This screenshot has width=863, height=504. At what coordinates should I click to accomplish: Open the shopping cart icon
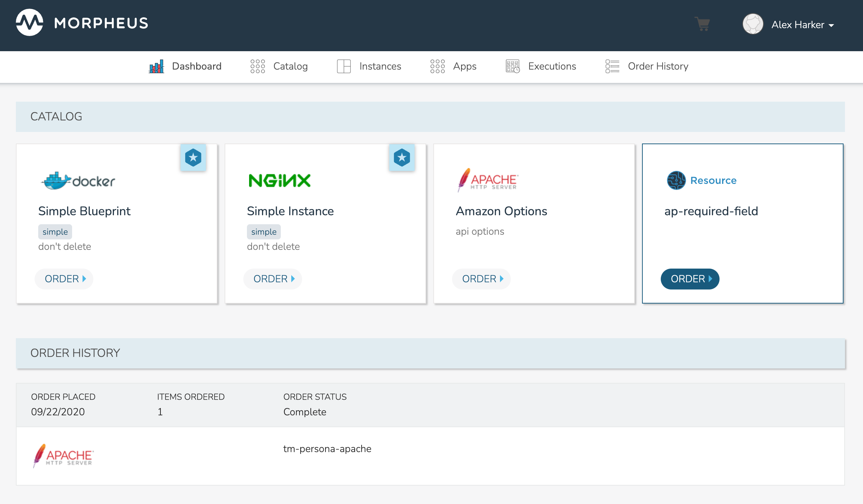(702, 24)
